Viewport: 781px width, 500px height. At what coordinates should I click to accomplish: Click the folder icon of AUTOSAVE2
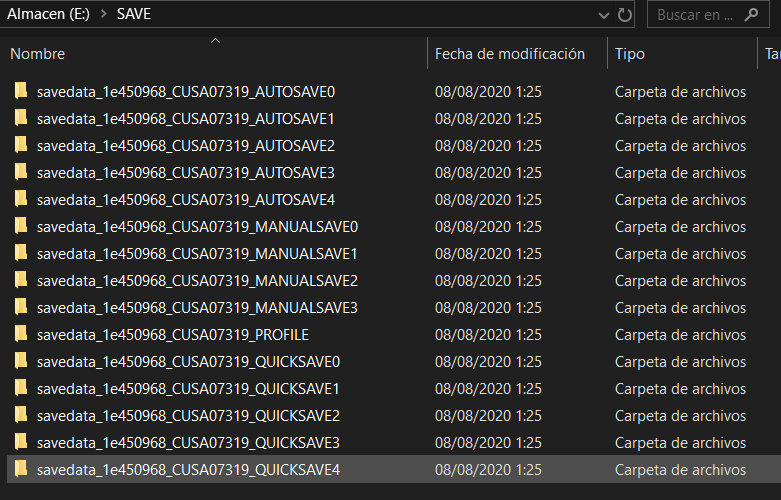[21, 145]
